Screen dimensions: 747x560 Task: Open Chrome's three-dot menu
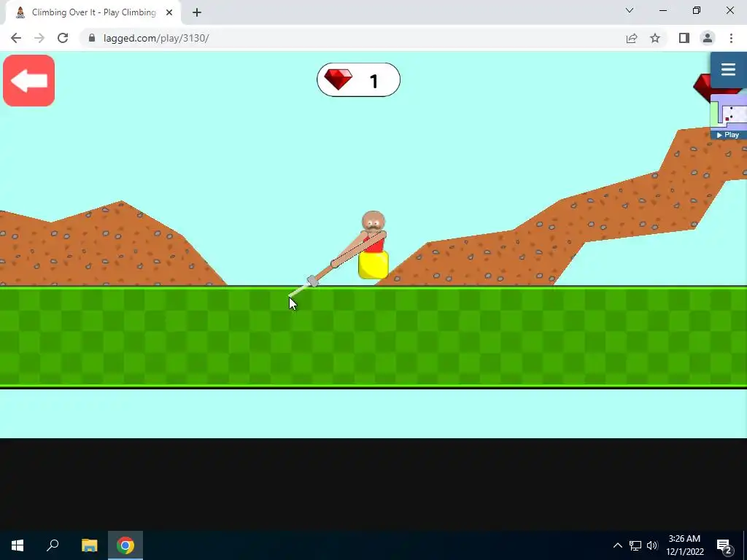pos(731,38)
